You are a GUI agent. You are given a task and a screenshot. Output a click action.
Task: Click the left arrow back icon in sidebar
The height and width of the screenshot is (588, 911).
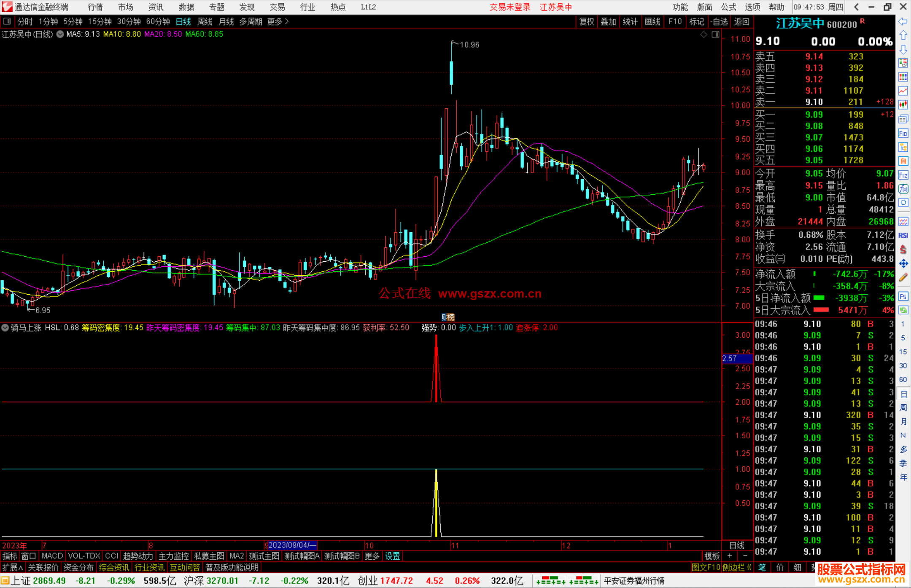[x=903, y=21]
